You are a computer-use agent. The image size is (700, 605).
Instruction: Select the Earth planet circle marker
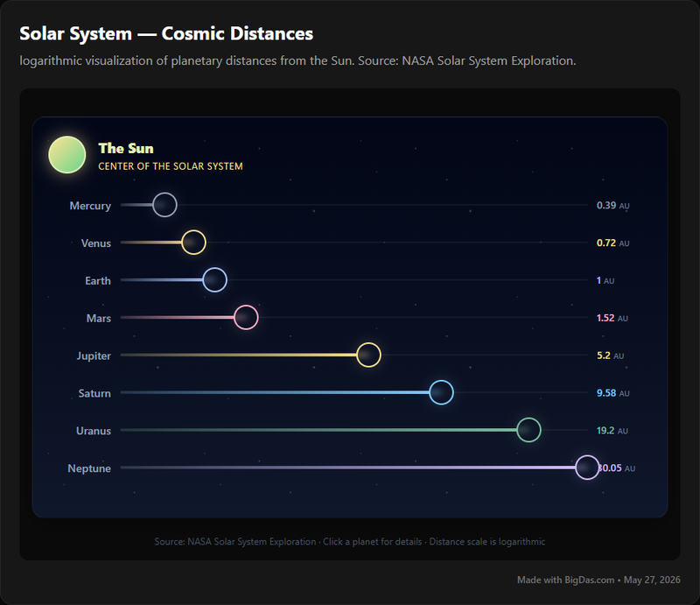214,279
